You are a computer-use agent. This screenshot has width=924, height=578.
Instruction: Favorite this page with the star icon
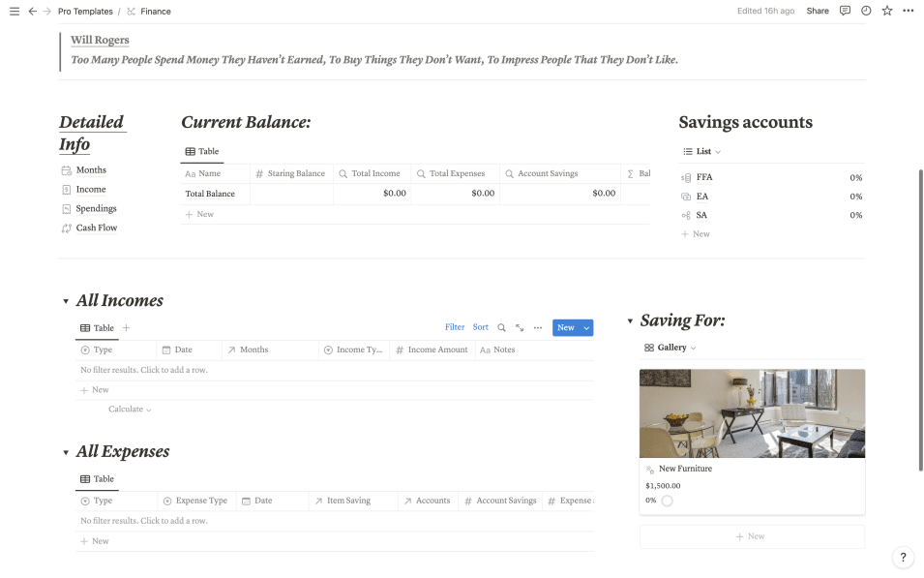[887, 11]
